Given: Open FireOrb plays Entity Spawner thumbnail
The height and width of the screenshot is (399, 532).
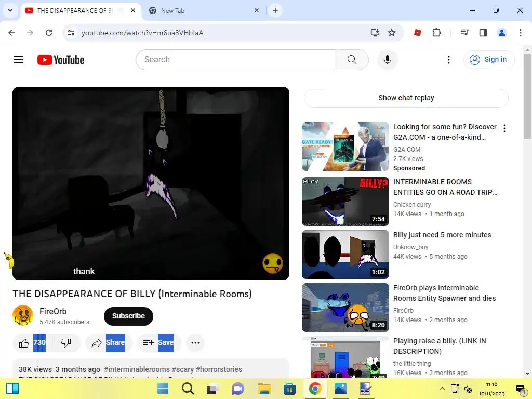Looking at the screenshot, I should pyautogui.click(x=345, y=308).
